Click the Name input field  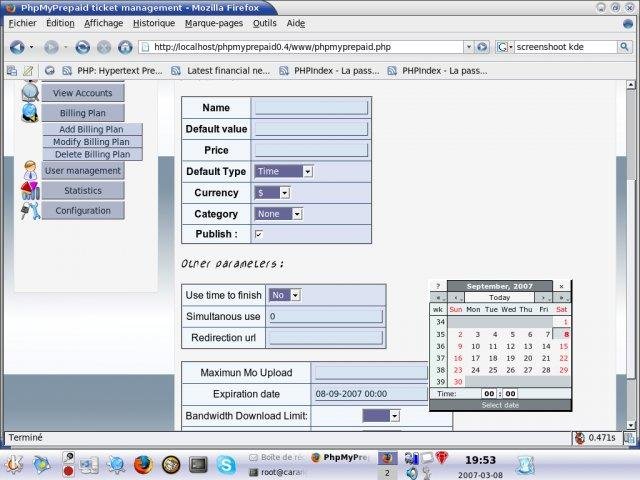point(311,108)
